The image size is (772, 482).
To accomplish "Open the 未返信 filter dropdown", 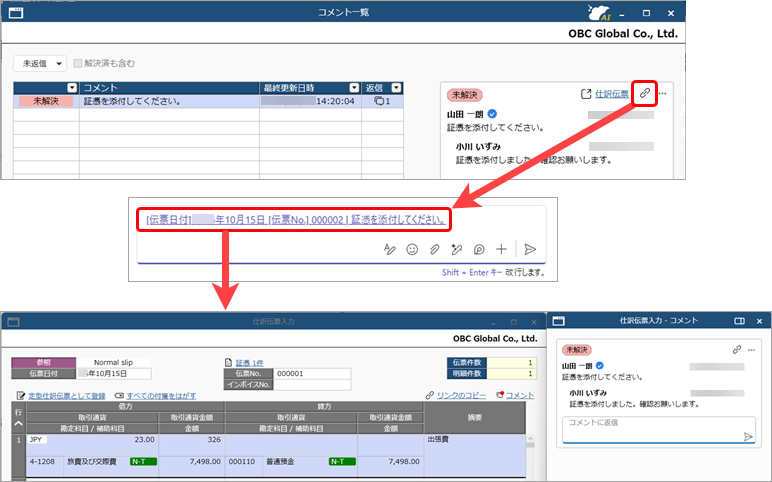I will click(39, 64).
